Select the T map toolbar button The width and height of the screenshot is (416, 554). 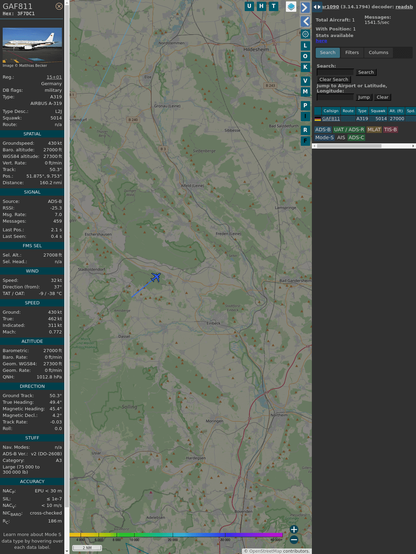click(x=273, y=6)
